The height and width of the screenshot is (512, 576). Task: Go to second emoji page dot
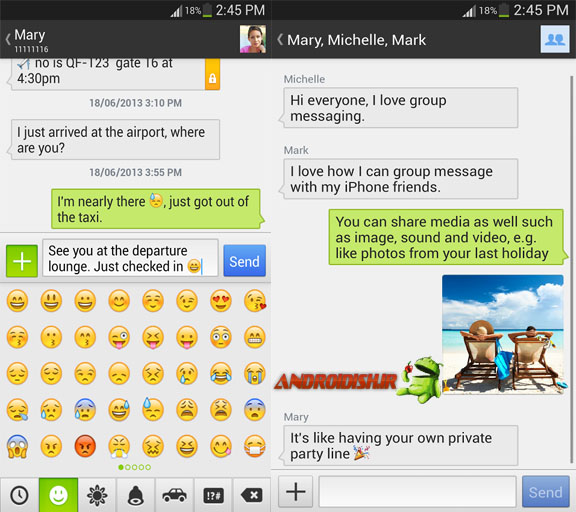click(x=127, y=467)
